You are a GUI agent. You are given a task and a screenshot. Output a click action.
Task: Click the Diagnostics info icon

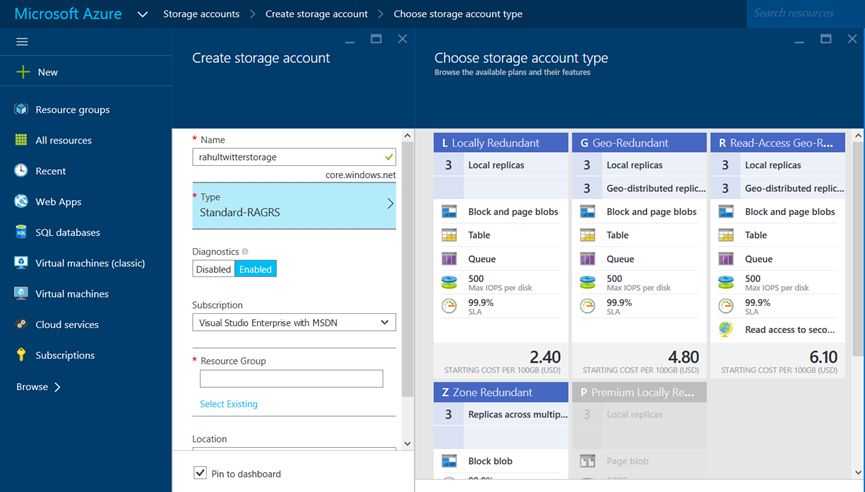[245, 252]
